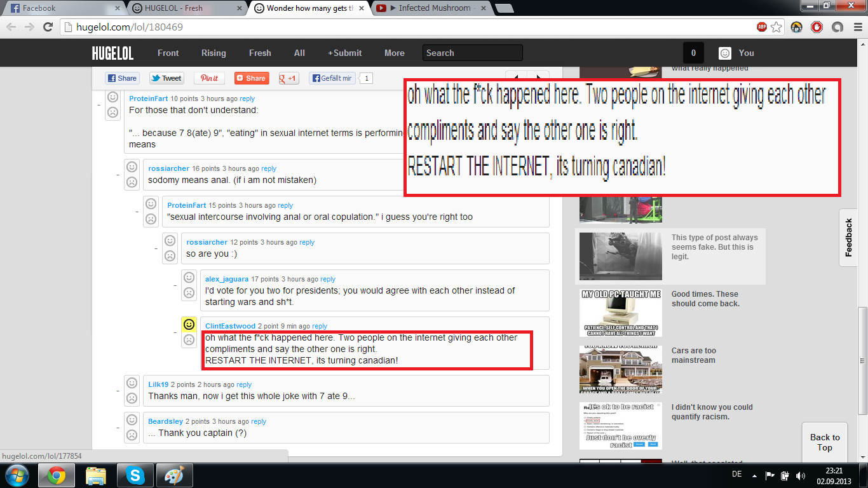Toggle the yellow smiley on ClintEastwood's comment
This screenshot has width=868, height=488.
[x=189, y=325]
